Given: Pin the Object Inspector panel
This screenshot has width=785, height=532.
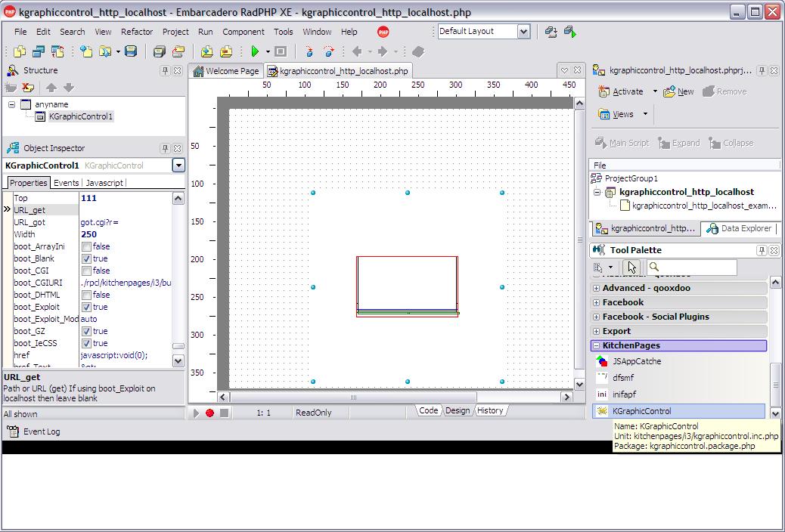Looking at the screenshot, I should pyautogui.click(x=165, y=148).
